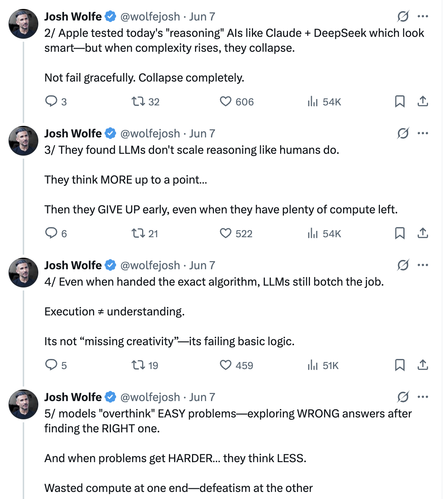Share the 4/ exact algorithm tweet
The image size is (448, 499).
[423, 365]
